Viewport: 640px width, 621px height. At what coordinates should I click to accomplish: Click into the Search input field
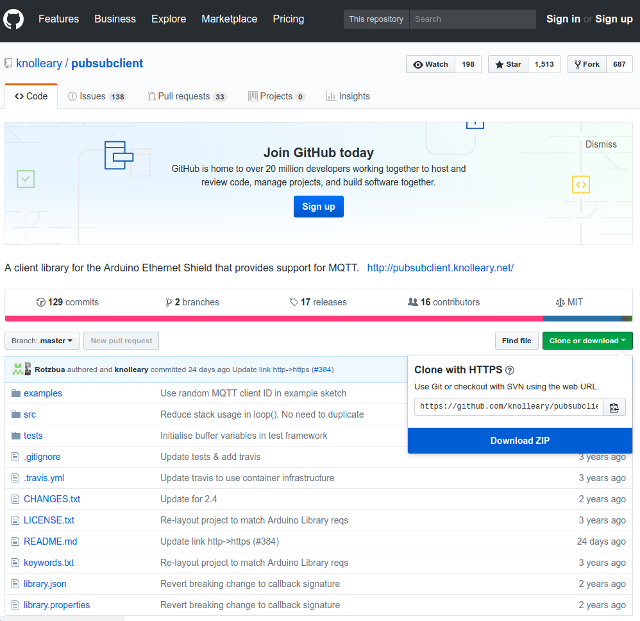[x=473, y=19]
